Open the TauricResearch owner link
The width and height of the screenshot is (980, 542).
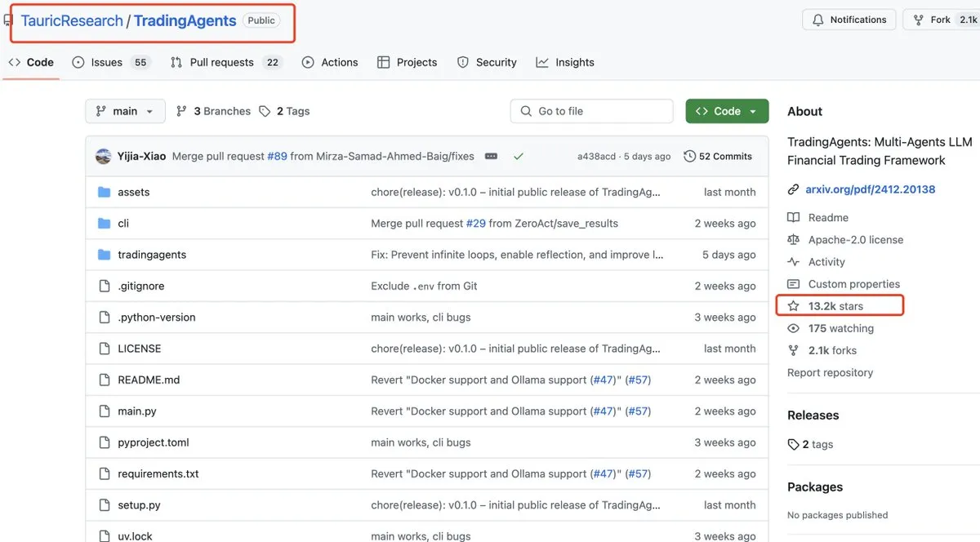72,20
